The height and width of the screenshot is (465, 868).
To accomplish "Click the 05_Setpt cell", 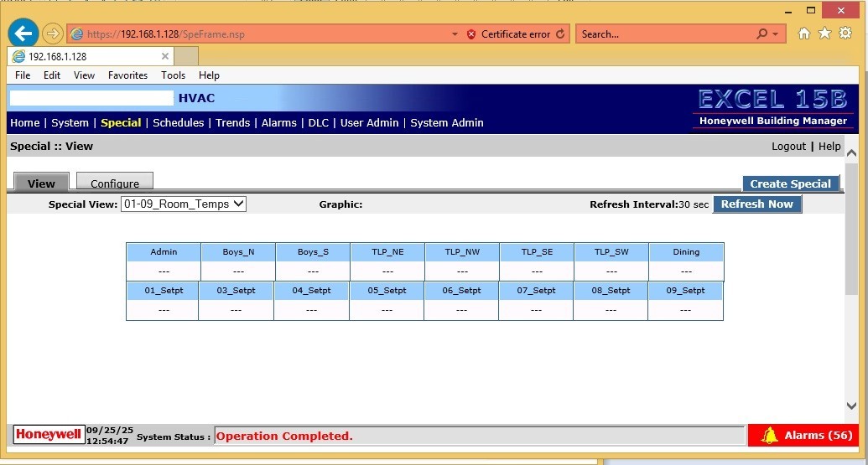I will (x=387, y=290).
